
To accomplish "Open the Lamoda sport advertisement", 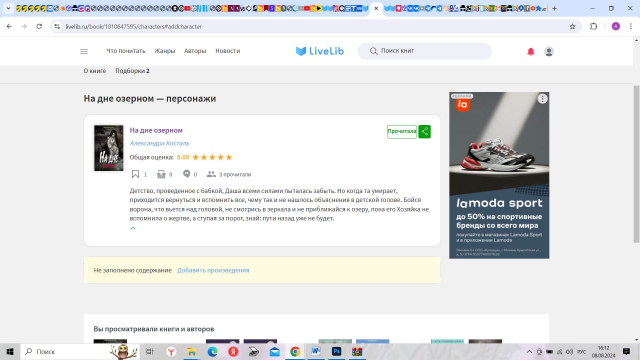I will pos(499,175).
